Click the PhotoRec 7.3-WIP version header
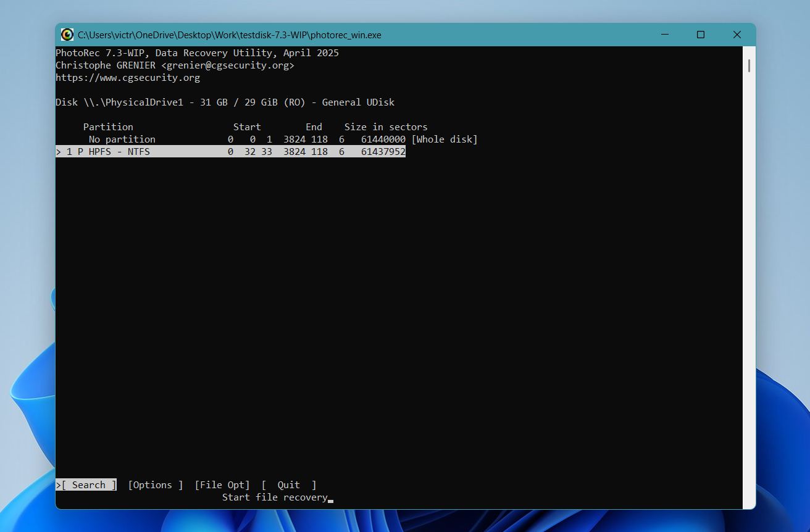The height and width of the screenshot is (532, 810). (x=196, y=52)
